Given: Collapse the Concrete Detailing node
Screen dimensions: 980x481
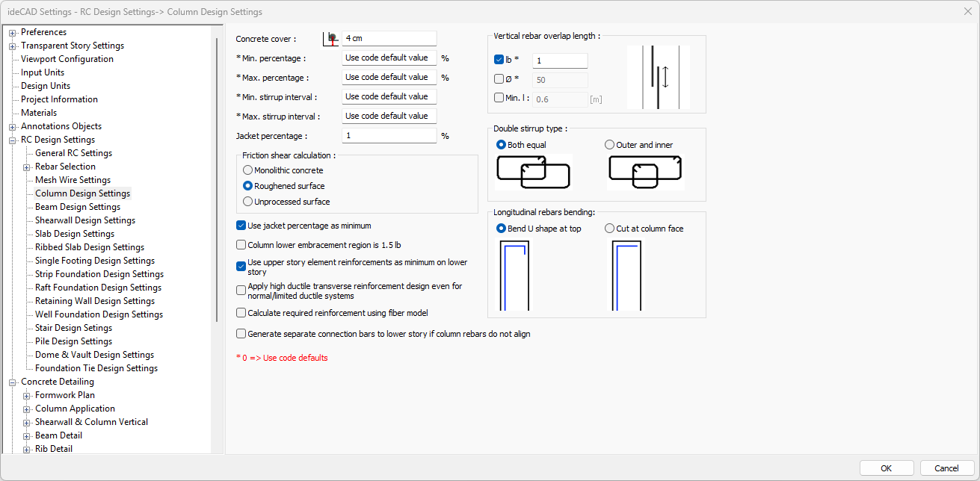Looking at the screenshot, I should click(13, 382).
